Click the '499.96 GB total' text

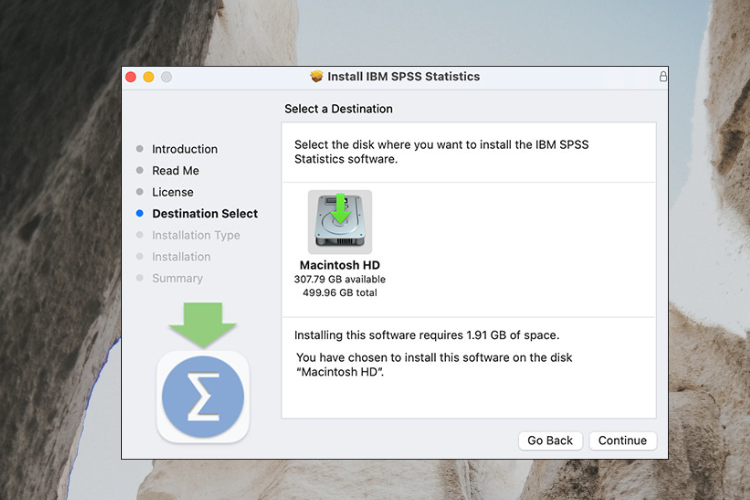(340, 292)
